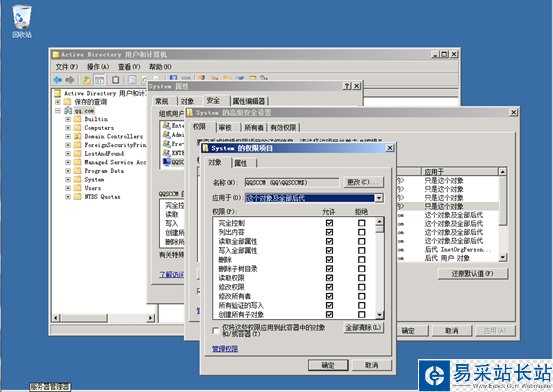Click Cancel (取消) in advanced security settings
553x392 pixels.
(451, 331)
